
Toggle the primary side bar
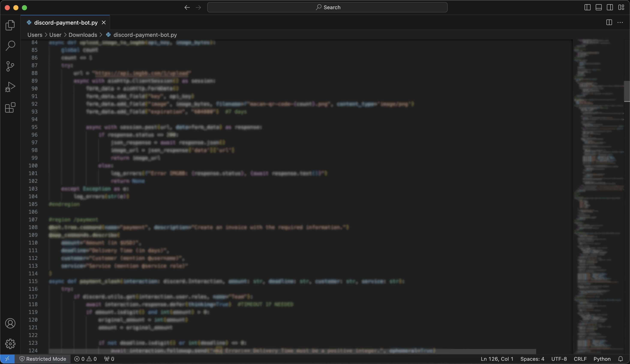pyautogui.click(x=588, y=7)
